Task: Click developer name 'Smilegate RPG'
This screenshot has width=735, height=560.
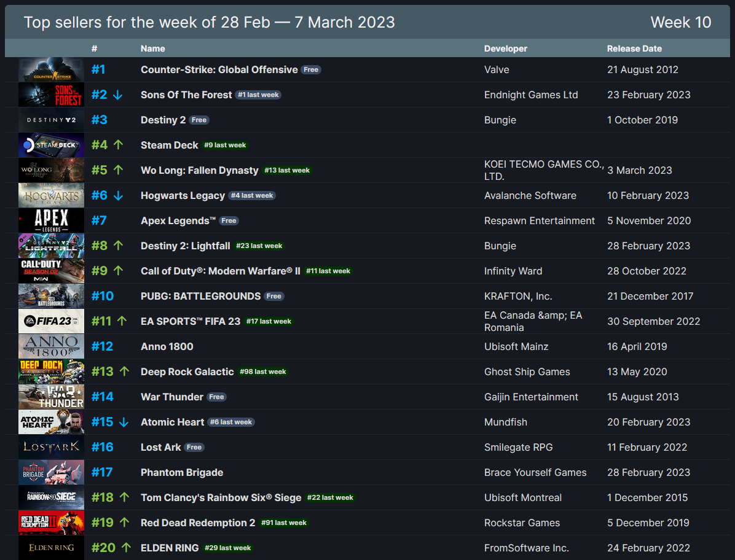Action: point(518,447)
